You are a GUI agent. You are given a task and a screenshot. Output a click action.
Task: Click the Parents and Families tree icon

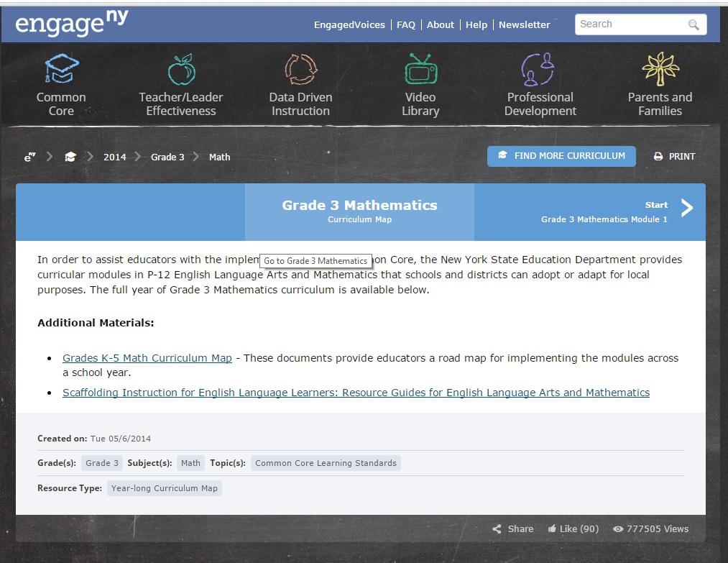[x=660, y=69]
